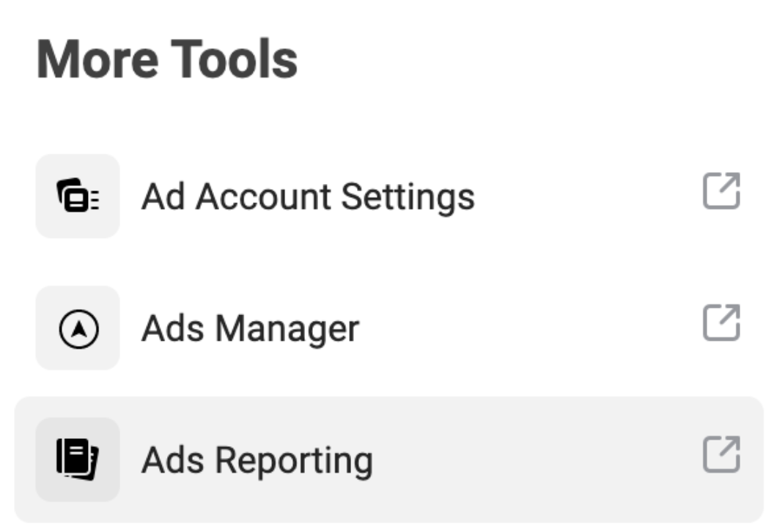
Task: Click the Ad Account Settings cards icon
Action: 78,196
